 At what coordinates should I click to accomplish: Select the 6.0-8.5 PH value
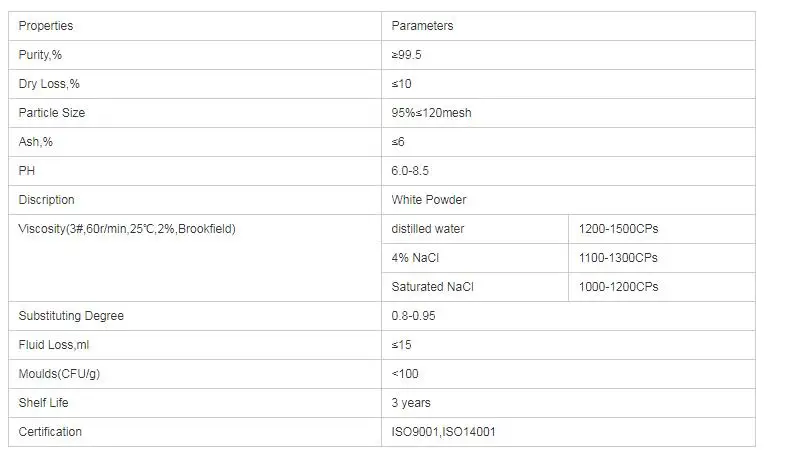(411, 171)
